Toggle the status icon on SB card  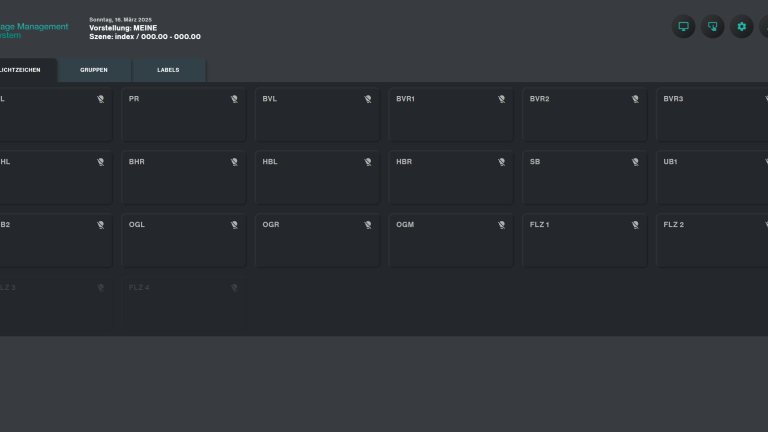635,162
